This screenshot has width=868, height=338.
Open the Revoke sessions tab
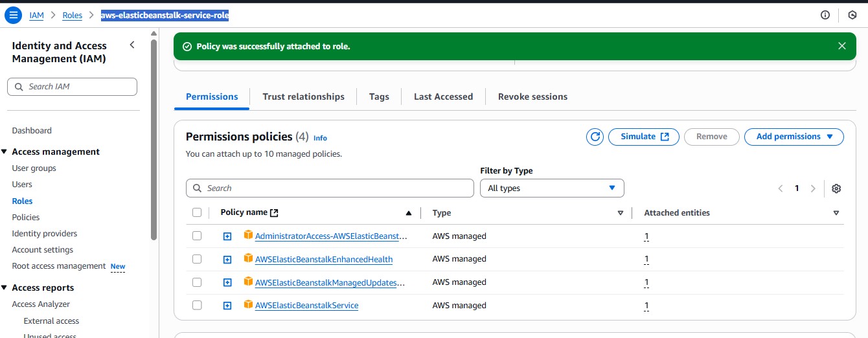tap(532, 96)
